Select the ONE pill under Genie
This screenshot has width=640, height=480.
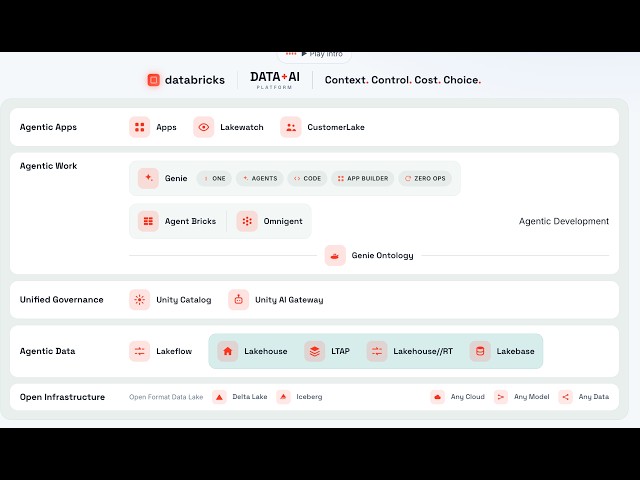click(214, 178)
